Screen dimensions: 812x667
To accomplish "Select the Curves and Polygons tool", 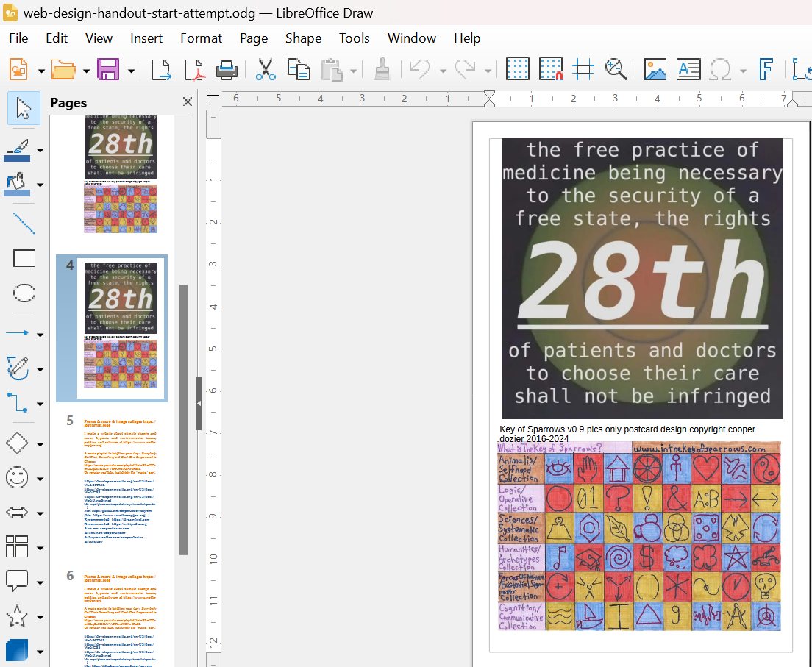I will (18, 368).
